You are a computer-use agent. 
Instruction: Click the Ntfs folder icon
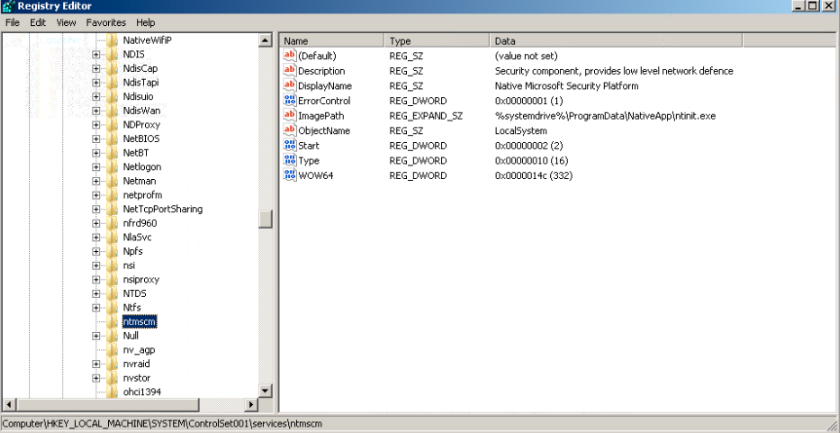click(x=112, y=308)
